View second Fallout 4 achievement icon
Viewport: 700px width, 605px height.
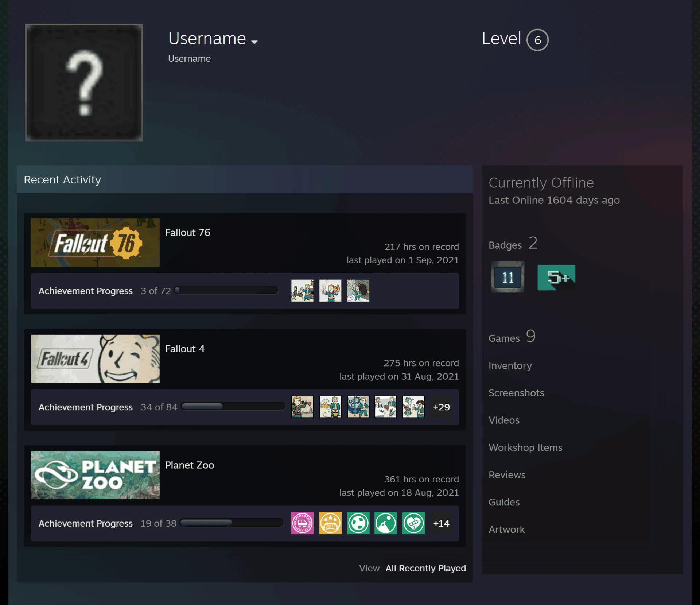tap(330, 407)
